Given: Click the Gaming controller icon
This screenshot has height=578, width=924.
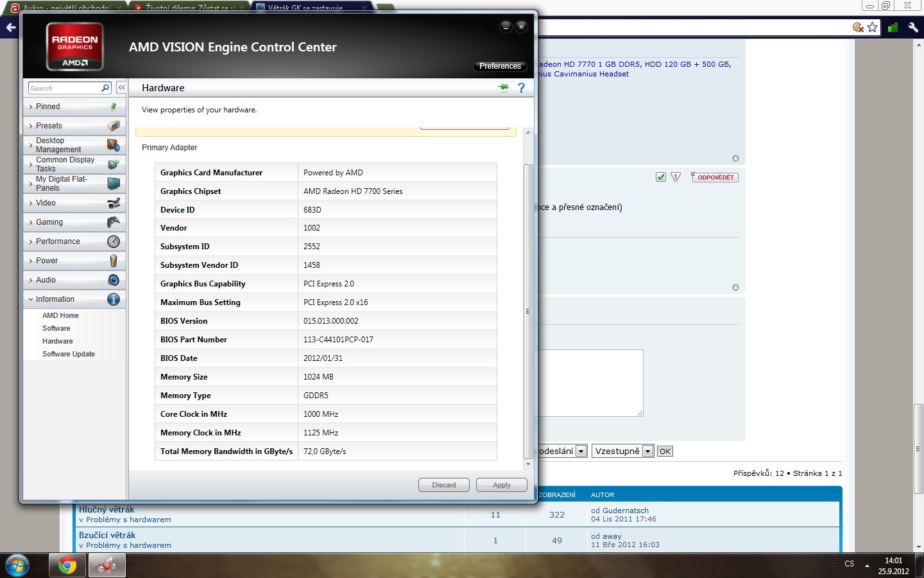Looking at the screenshot, I should tap(114, 222).
